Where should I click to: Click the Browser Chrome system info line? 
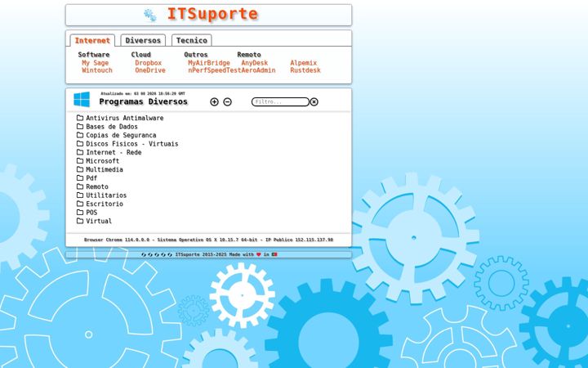208,240
